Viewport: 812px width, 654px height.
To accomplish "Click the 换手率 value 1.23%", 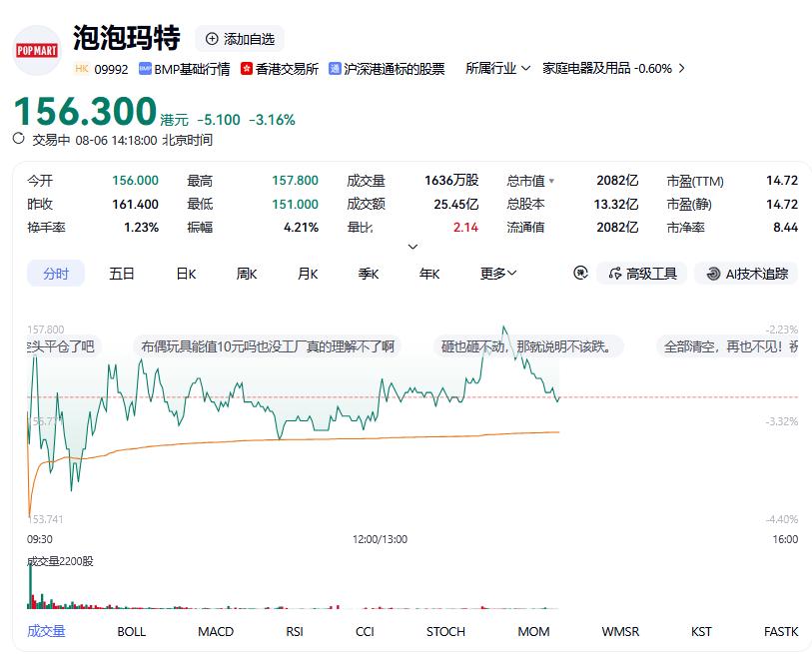I will [x=142, y=228].
